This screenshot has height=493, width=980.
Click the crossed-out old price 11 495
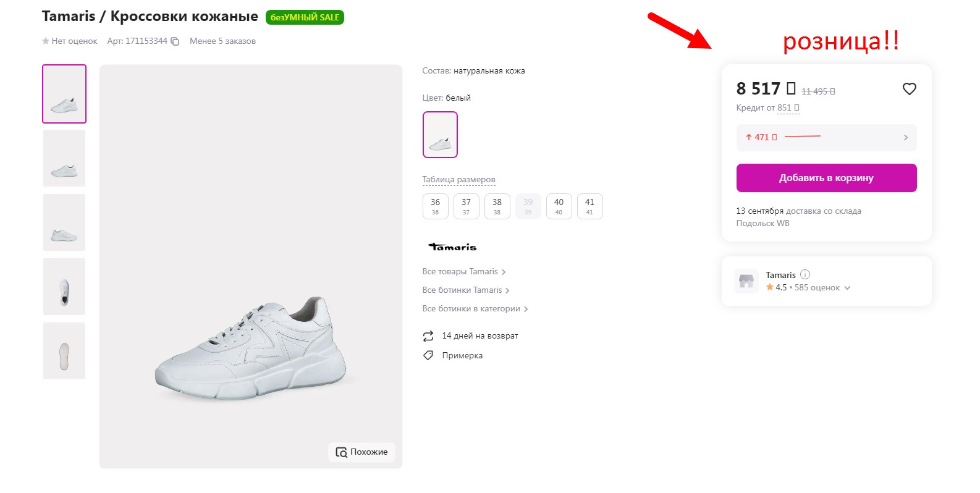818,91
